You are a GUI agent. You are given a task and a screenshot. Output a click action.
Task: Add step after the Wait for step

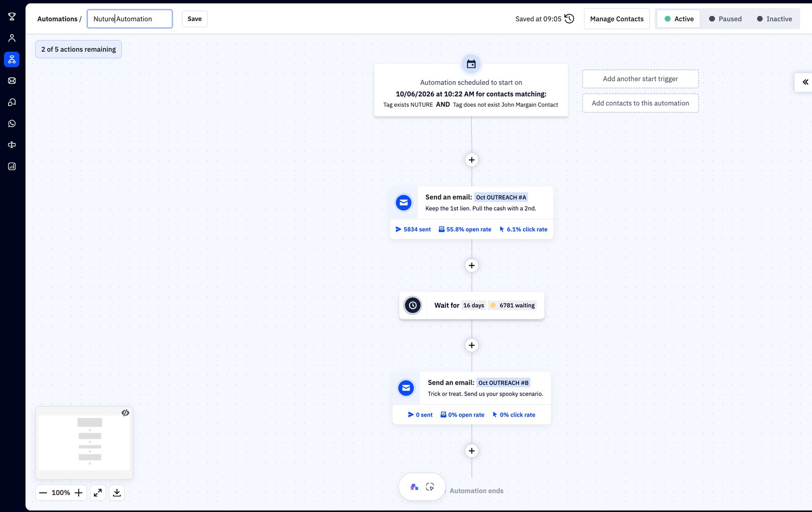pyautogui.click(x=471, y=345)
